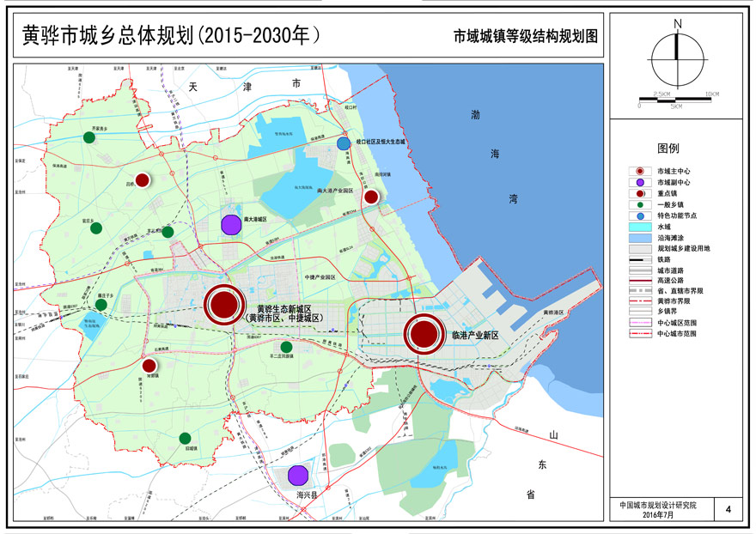
Task: Click the 黄骅生态新城区 map label
Action: point(284,308)
